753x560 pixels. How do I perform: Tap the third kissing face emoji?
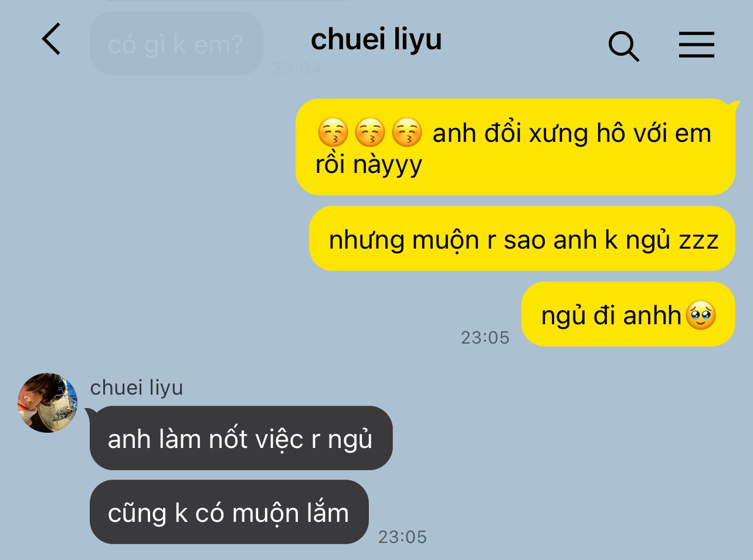(406, 132)
